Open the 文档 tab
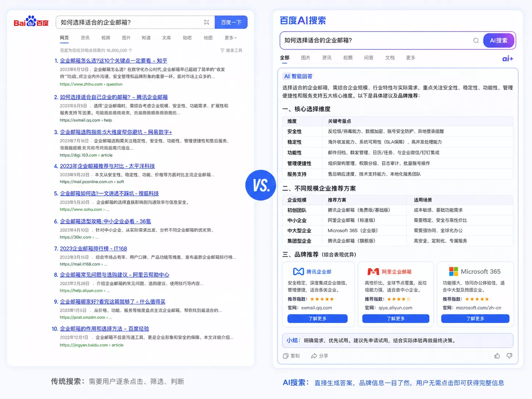Screen dimensions: 532x399 tap(390, 58)
